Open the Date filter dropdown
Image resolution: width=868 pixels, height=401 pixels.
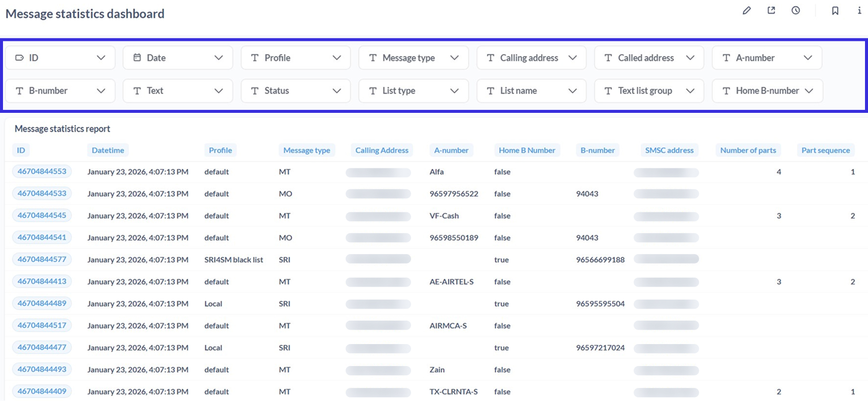(x=178, y=58)
